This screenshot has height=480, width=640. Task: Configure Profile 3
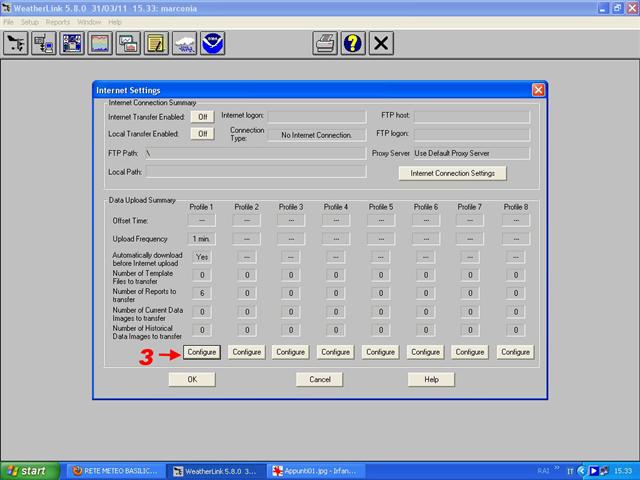pos(291,352)
